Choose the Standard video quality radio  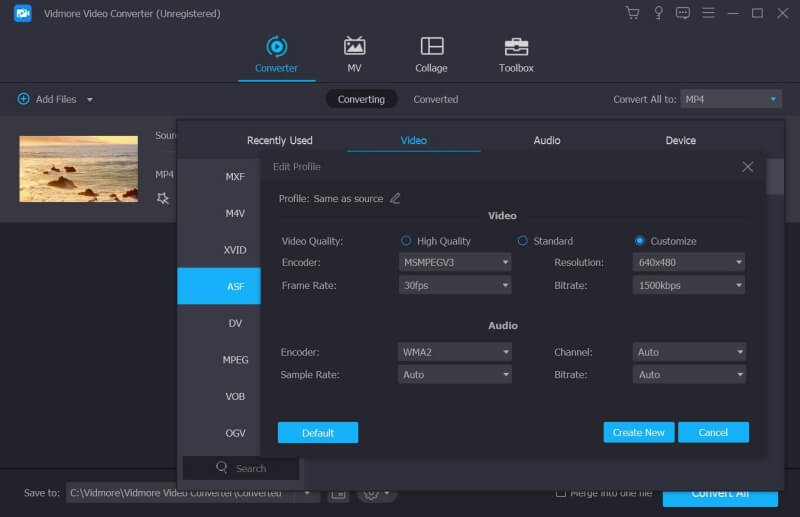(x=522, y=241)
